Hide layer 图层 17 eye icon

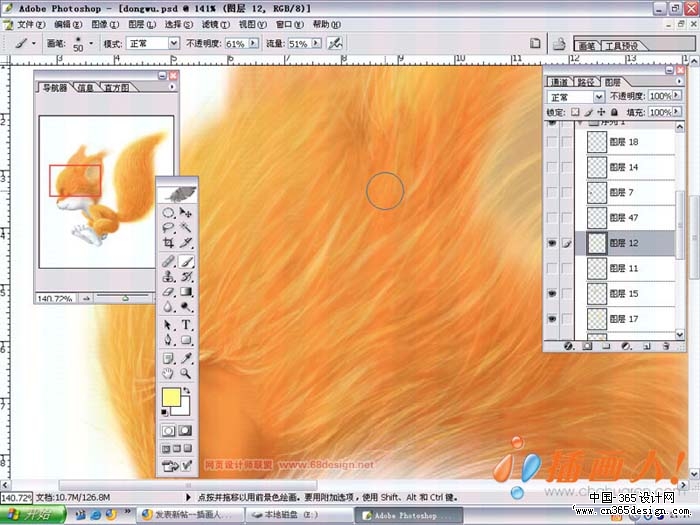[x=552, y=319]
